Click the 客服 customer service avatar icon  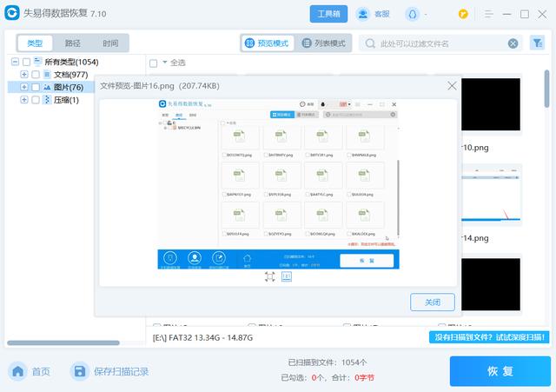click(362, 14)
